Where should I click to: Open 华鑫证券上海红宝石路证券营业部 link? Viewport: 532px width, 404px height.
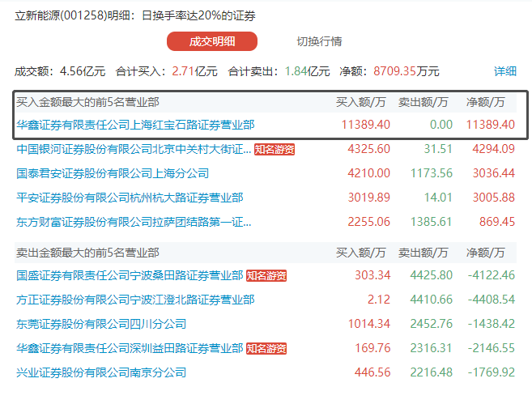(x=135, y=125)
